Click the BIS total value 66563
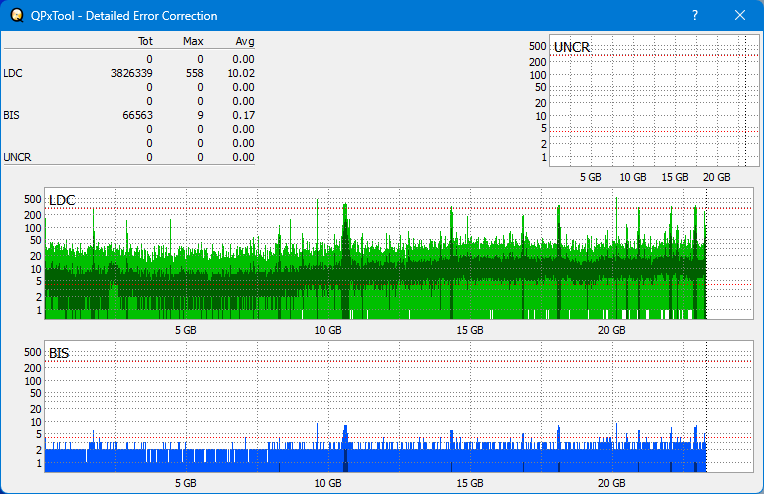The image size is (764, 494). pos(137,115)
